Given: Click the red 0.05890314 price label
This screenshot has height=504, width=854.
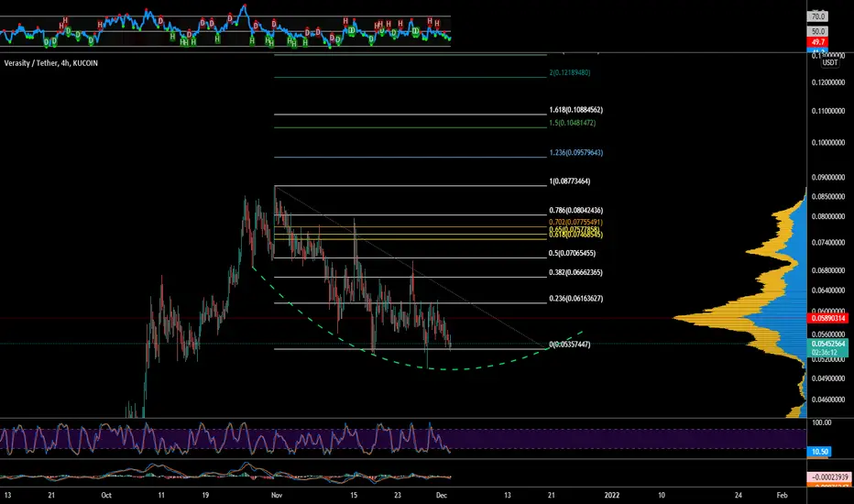Looking at the screenshot, I should tap(828, 318).
